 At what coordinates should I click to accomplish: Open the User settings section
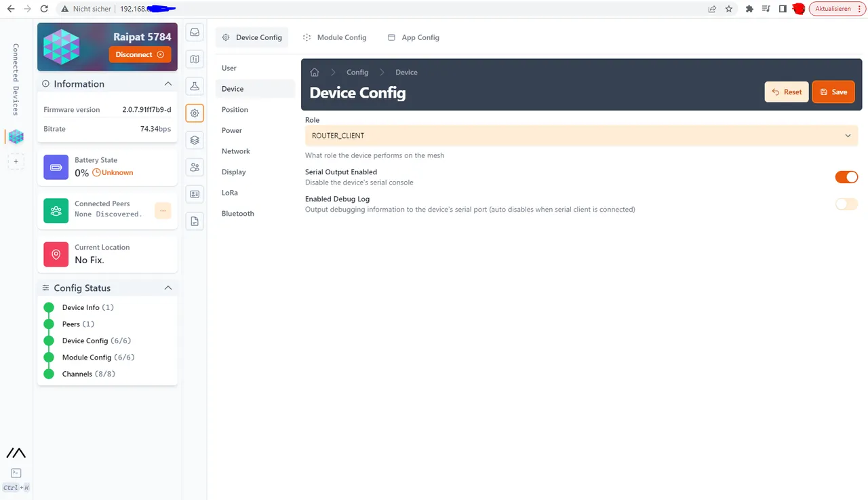coord(255,68)
